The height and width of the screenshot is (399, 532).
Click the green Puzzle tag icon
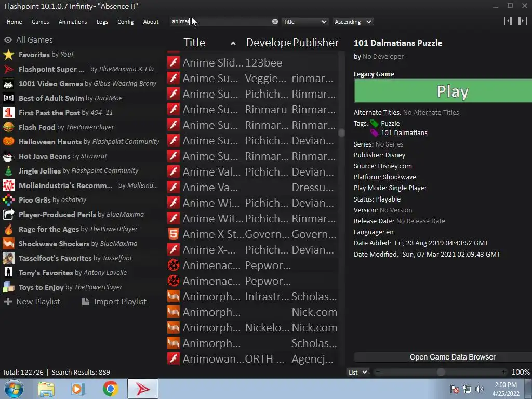375,124
